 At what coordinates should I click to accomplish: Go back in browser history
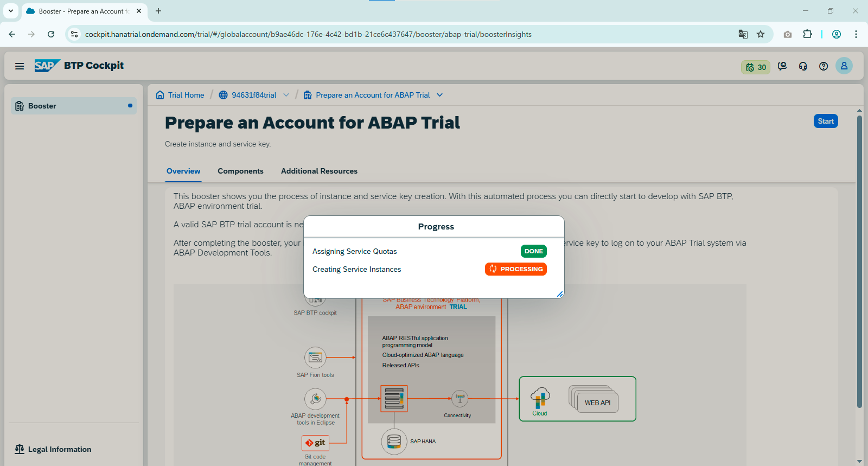pos(12,34)
